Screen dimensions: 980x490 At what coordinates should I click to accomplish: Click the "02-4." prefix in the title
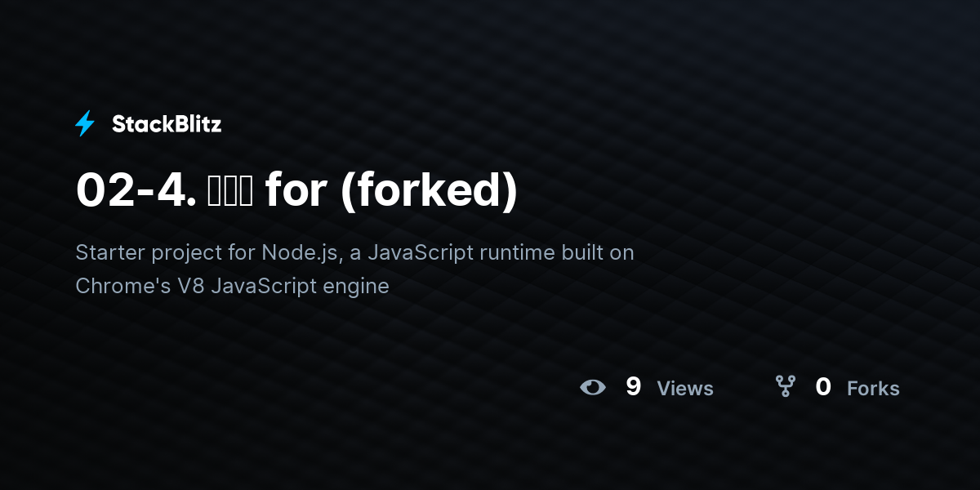pyautogui.click(x=136, y=189)
